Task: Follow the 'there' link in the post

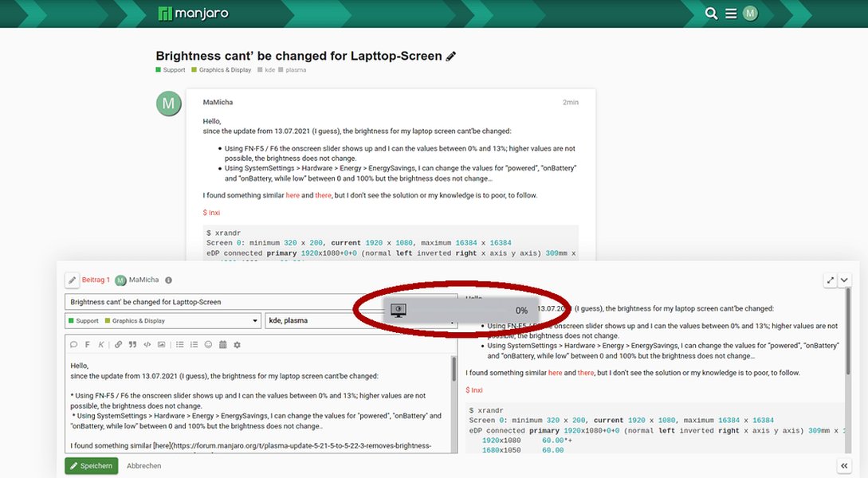Action: 324,195
